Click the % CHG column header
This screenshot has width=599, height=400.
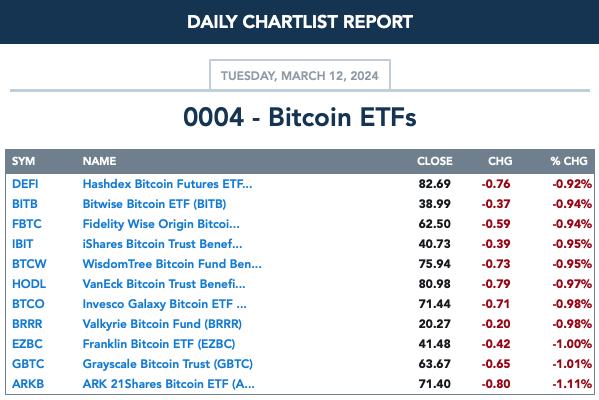point(569,161)
